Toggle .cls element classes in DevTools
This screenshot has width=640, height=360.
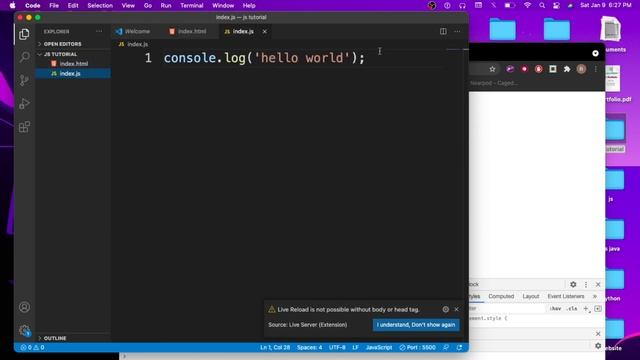572,309
